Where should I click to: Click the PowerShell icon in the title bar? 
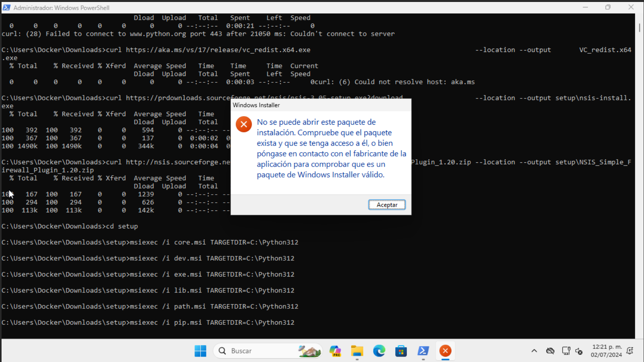(7, 7)
